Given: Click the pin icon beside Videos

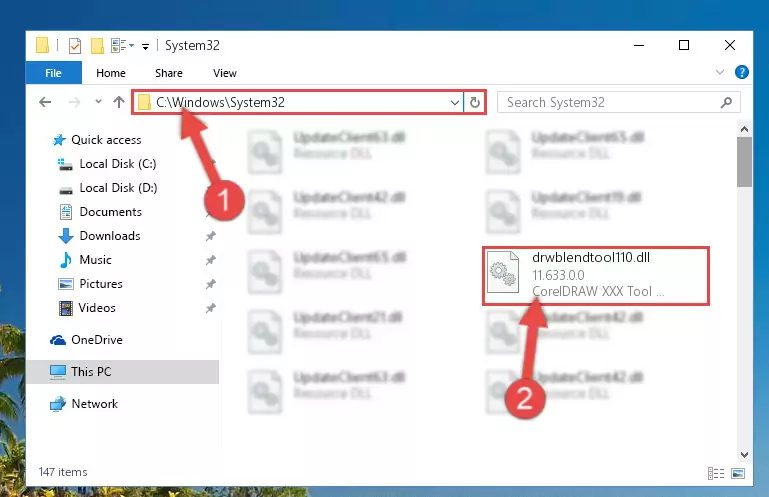Looking at the screenshot, I should pos(210,308).
